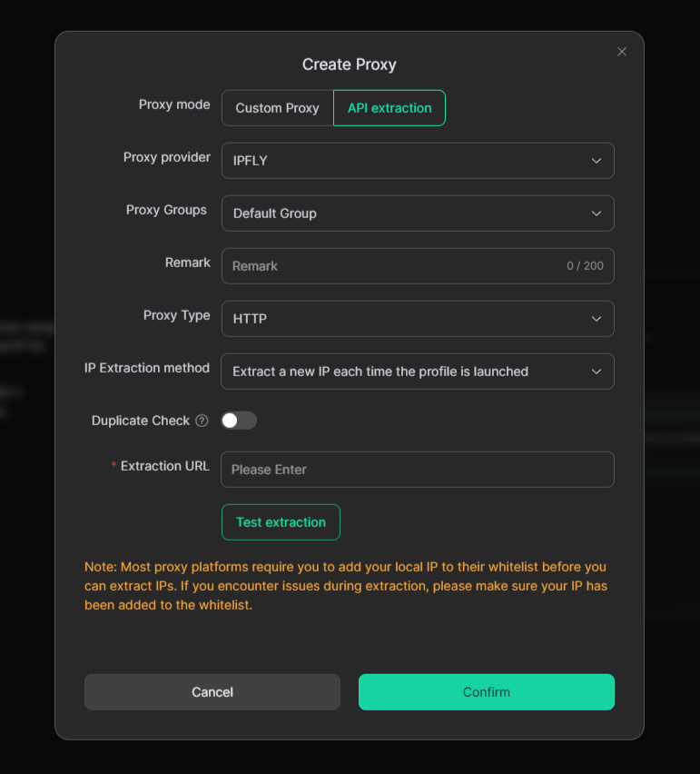Toggle the Duplicate Check switch

click(x=240, y=421)
